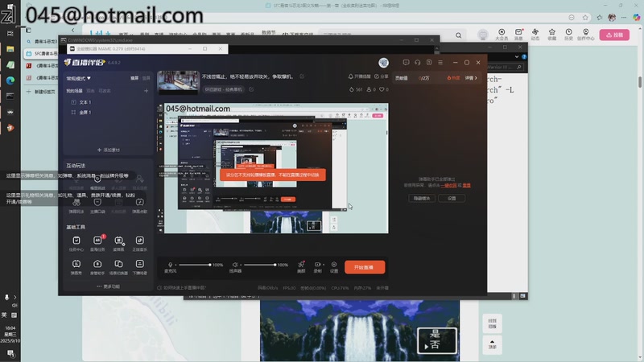Open the feedback note icon in title bar
Viewport: 644px width, 362px height.
click(429, 63)
